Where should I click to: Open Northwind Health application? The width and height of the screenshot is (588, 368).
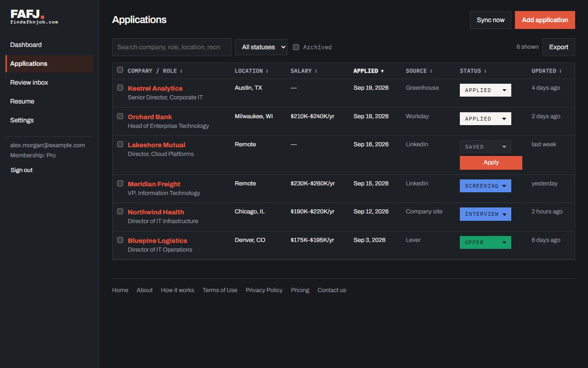[156, 212]
